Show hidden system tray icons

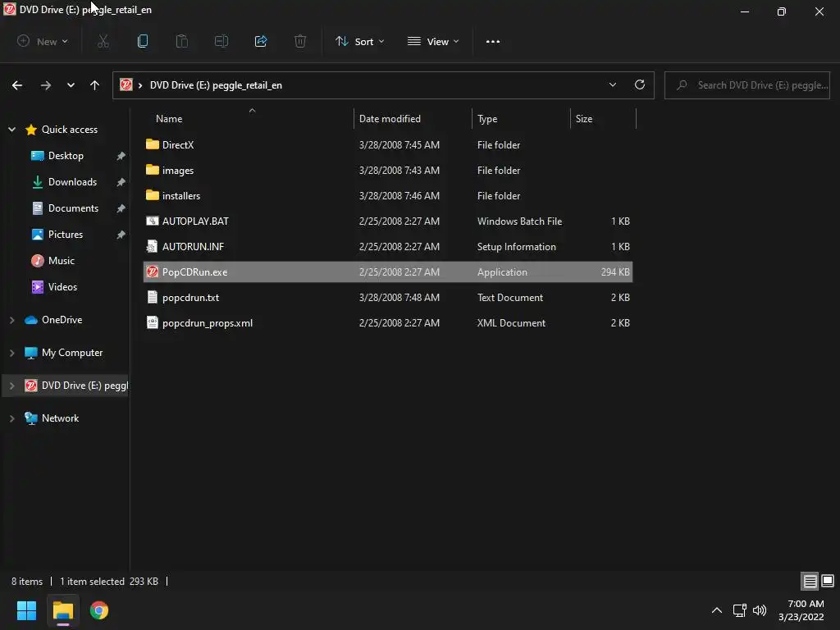pyautogui.click(x=716, y=610)
